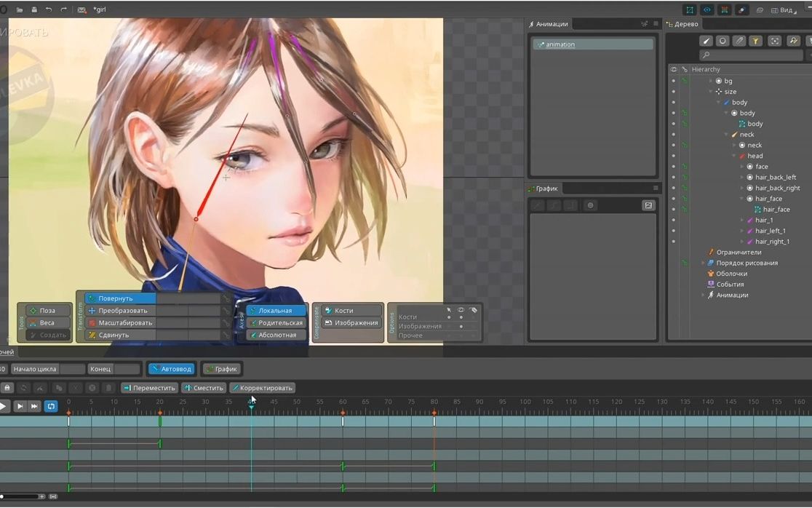Click the yellow funnel filter icon

[x=755, y=41]
